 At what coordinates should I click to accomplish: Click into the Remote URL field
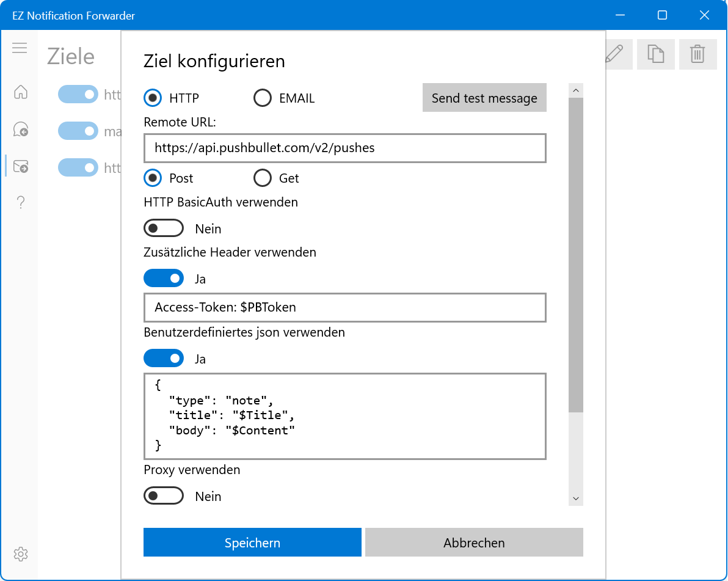(x=344, y=148)
